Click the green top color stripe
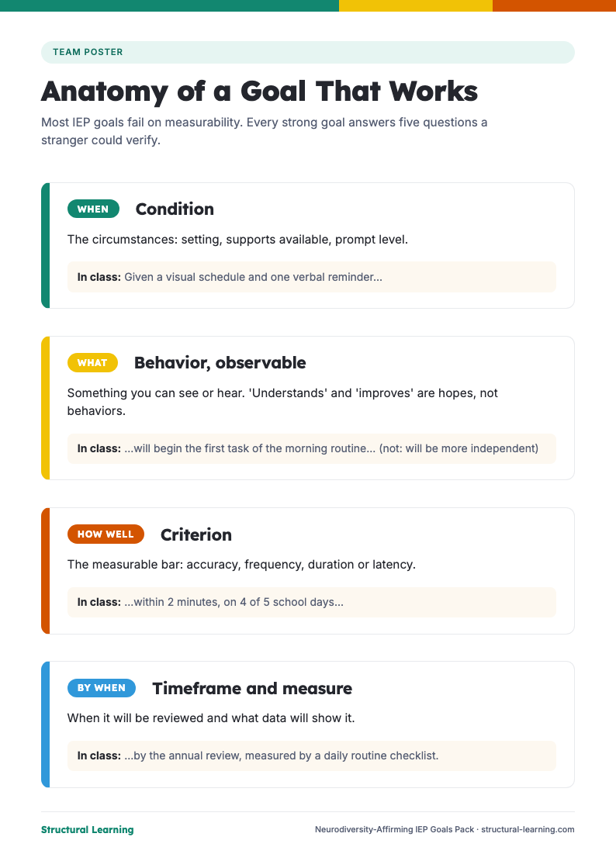The height and width of the screenshot is (868, 616). point(169,5)
